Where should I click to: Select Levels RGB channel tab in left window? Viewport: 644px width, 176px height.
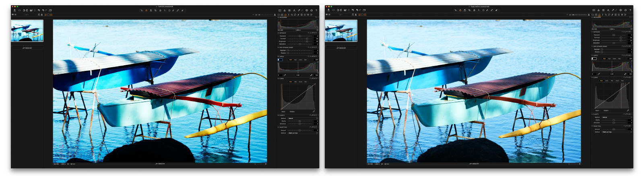pos(291,60)
